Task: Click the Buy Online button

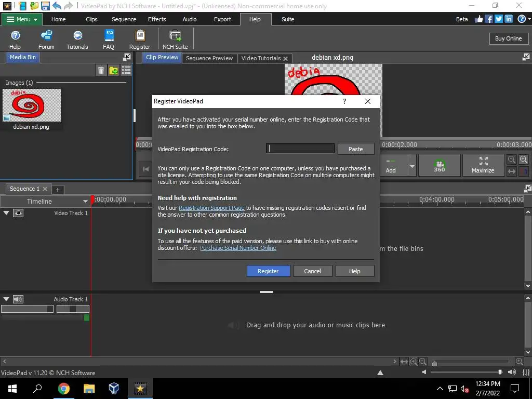Action: coord(508,38)
